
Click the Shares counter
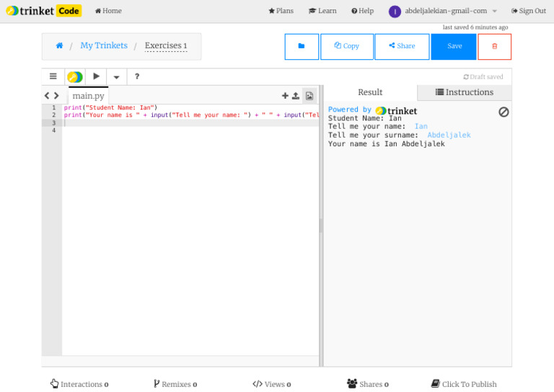pyautogui.click(x=368, y=384)
